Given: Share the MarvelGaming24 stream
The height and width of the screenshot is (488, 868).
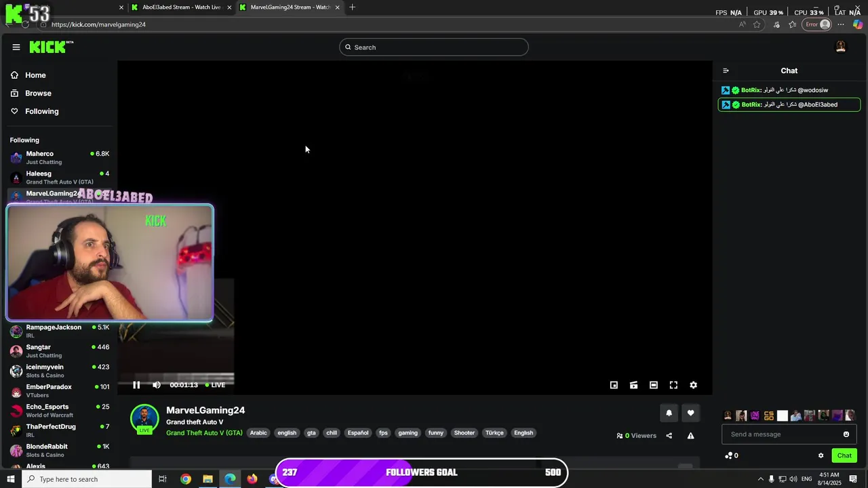Looking at the screenshot, I should click(x=669, y=436).
